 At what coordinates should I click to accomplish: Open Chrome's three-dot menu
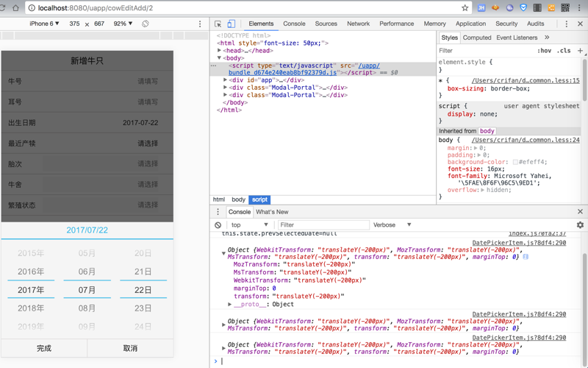pos(579,8)
